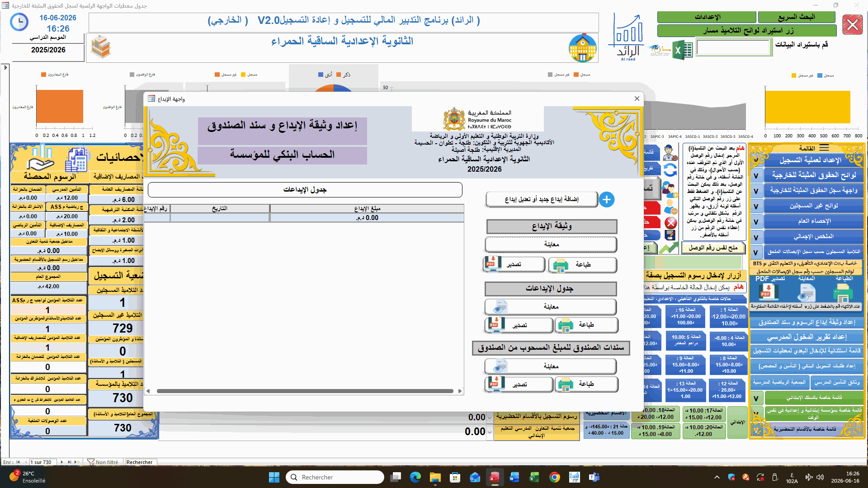Open the القائمة hamburger menu

pyautogui.click(x=824, y=148)
